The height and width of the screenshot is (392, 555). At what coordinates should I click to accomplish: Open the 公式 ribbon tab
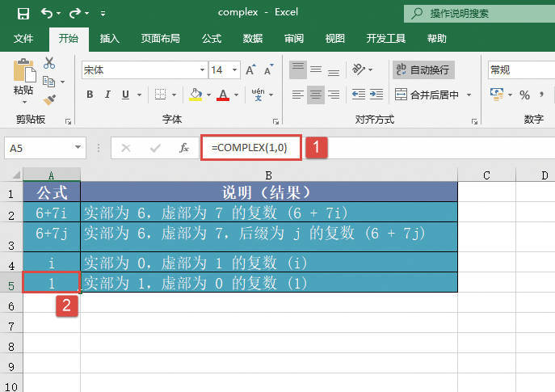(x=212, y=38)
